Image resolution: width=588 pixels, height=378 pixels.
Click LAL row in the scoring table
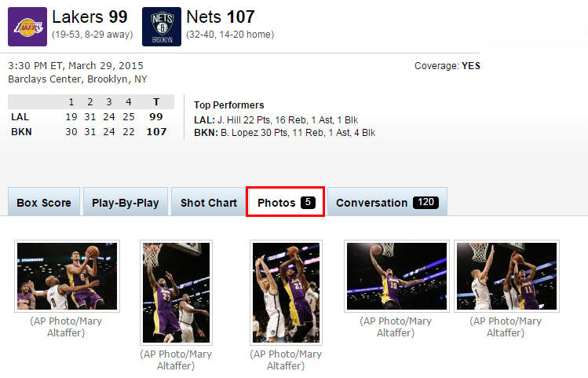[91, 117]
